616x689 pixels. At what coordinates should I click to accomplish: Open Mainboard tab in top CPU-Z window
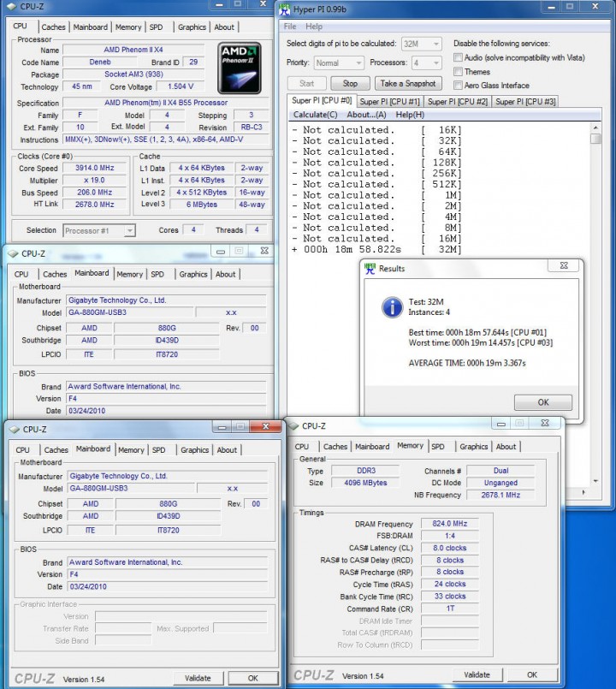(x=90, y=27)
